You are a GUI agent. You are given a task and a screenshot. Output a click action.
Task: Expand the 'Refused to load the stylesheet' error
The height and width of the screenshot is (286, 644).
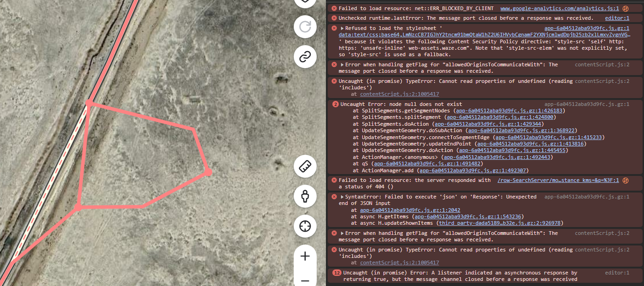(342, 29)
